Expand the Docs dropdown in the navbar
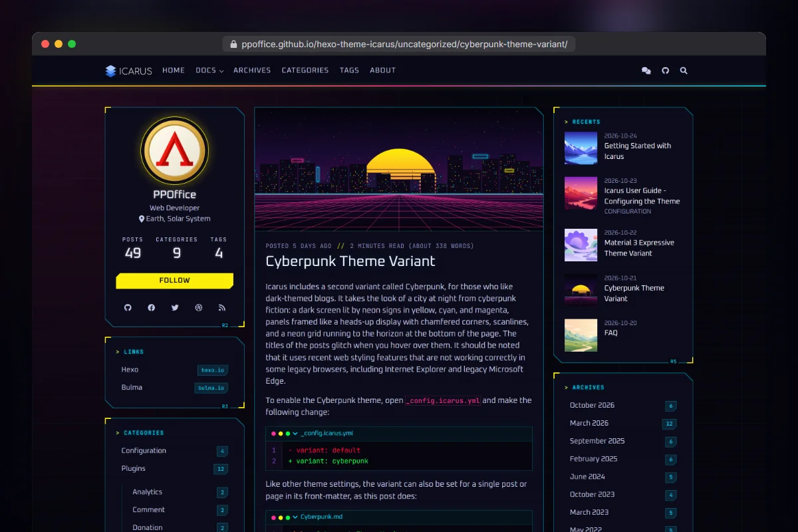Screen dimensions: 798x532 (x=209, y=70)
